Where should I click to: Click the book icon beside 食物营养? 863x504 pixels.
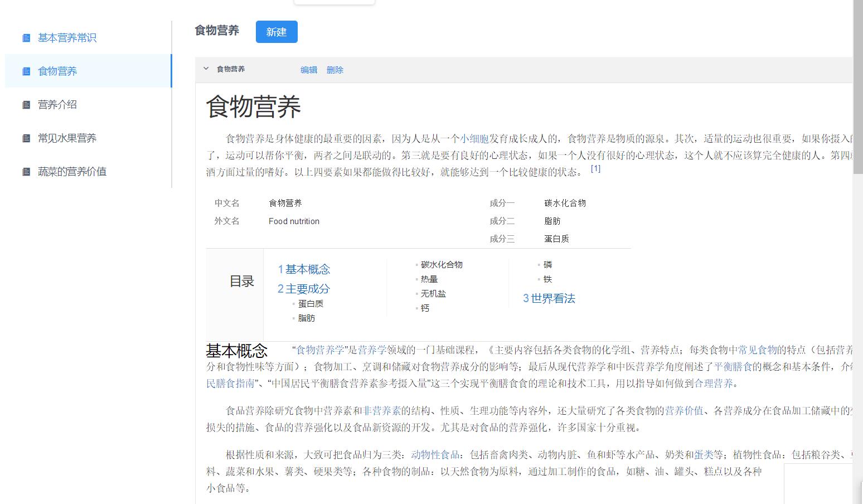coord(26,71)
